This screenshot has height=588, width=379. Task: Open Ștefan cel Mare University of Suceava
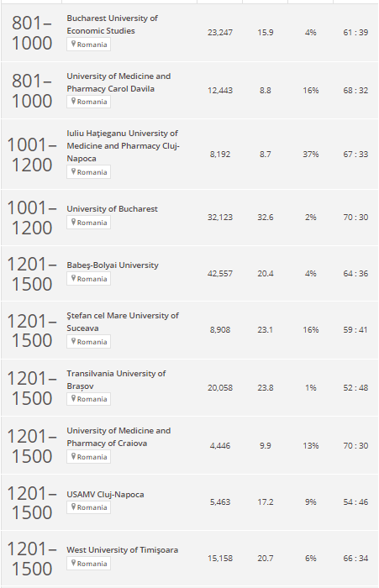[123, 322]
